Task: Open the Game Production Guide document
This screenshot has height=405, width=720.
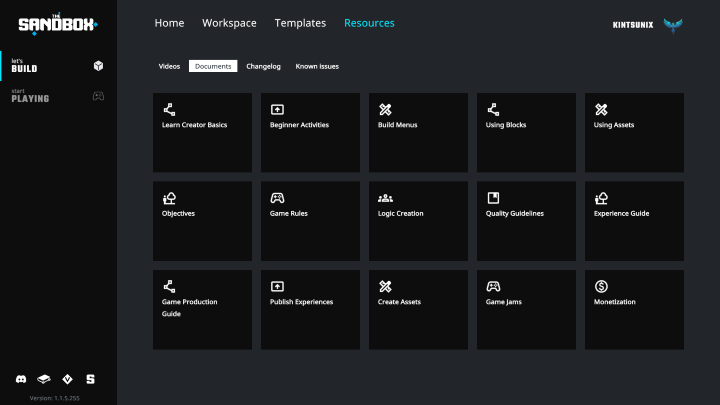Action: tap(202, 309)
